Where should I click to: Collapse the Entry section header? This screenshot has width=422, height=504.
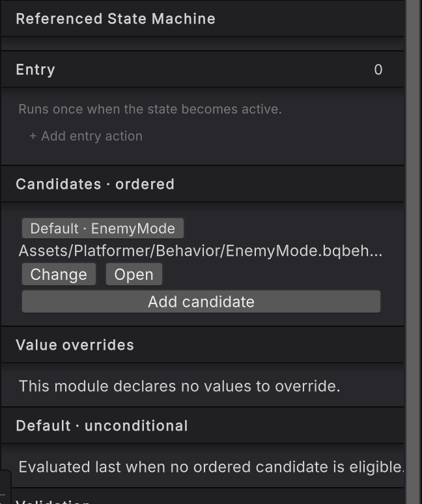point(203,70)
